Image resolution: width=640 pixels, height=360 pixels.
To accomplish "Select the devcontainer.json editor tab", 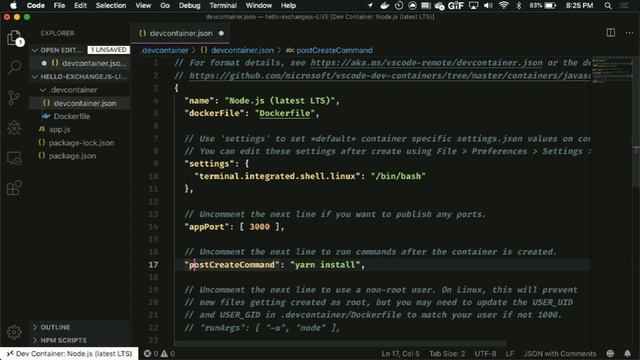I will 180,33.
